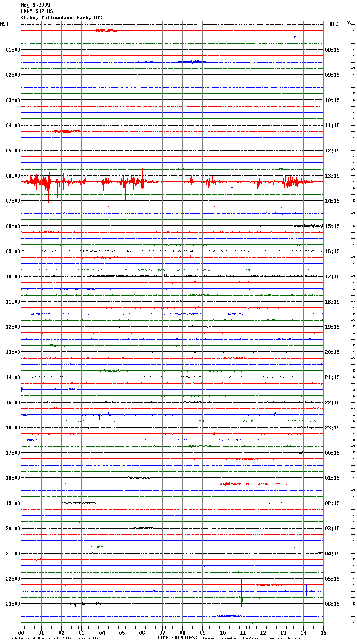Select the 20:00 MST time label
Screen dimensions: 357x644
point(13,529)
